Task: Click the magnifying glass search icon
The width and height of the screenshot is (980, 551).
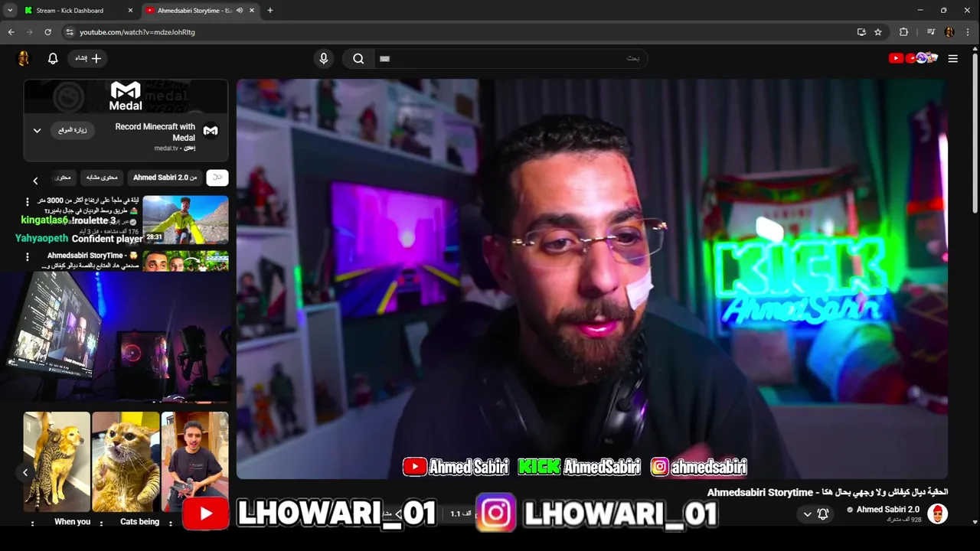Action: (358, 58)
